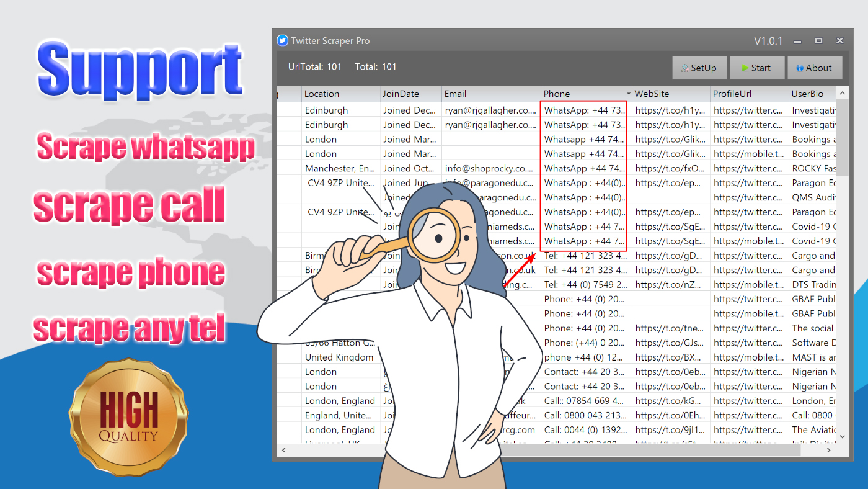The width and height of the screenshot is (868, 489).
Task: Open the SetUp settings button
Action: 699,68
